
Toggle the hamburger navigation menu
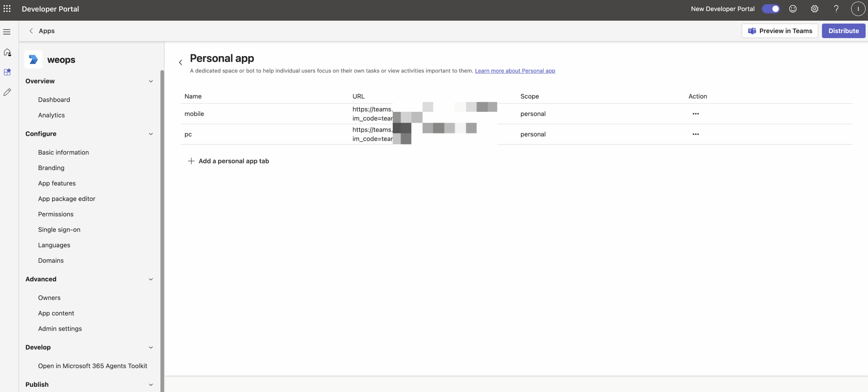pyautogui.click(x=7, y=32)
